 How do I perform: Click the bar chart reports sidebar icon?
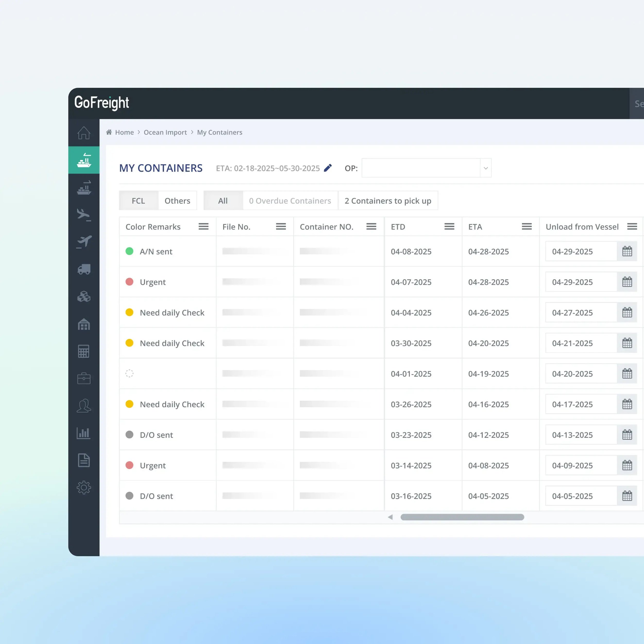point(84,433)
